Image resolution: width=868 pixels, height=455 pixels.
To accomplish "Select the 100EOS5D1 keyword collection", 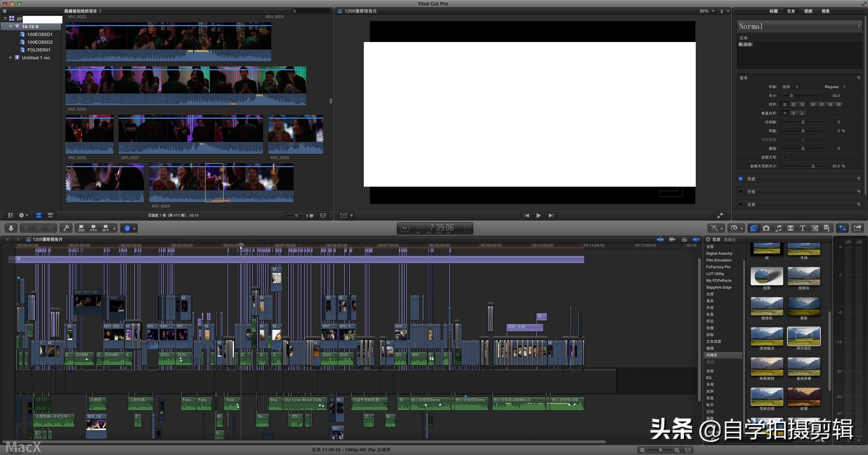I will click(x=40, y=34).
